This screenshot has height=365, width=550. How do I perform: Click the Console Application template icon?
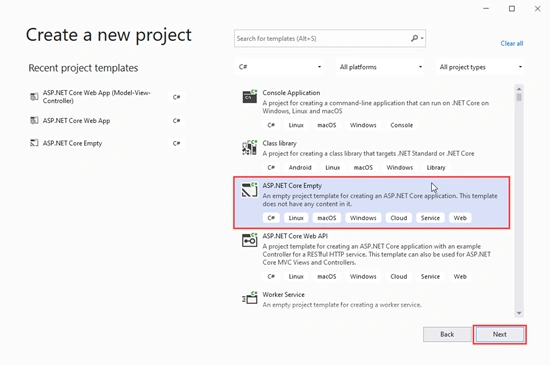pyautogui.click(x=249, y=96)
